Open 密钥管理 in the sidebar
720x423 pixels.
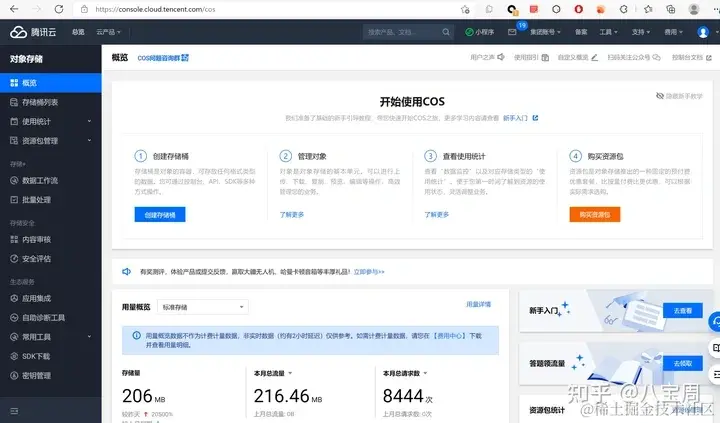[51, 376]
